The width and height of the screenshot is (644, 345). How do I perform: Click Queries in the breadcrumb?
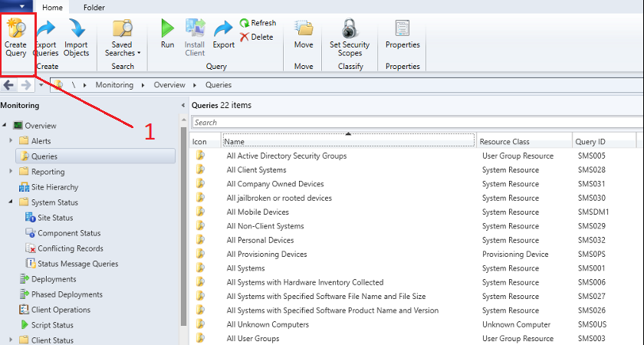(219, 85)
